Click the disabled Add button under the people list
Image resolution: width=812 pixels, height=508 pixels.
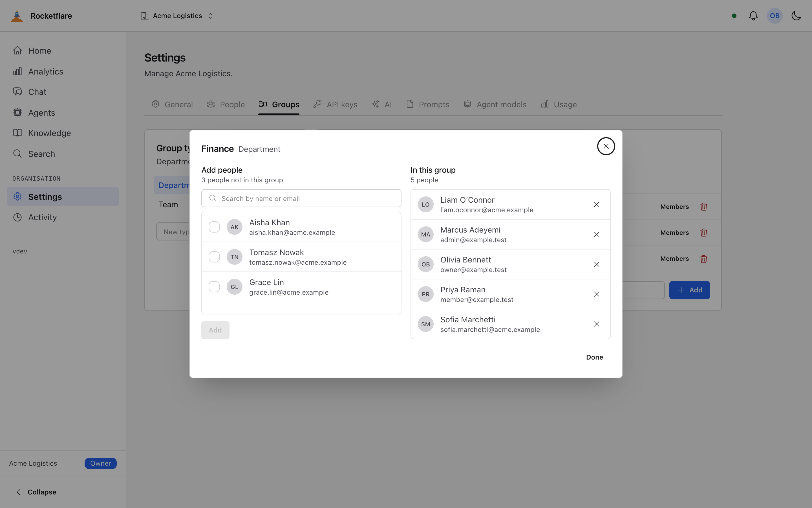(215, 330)
